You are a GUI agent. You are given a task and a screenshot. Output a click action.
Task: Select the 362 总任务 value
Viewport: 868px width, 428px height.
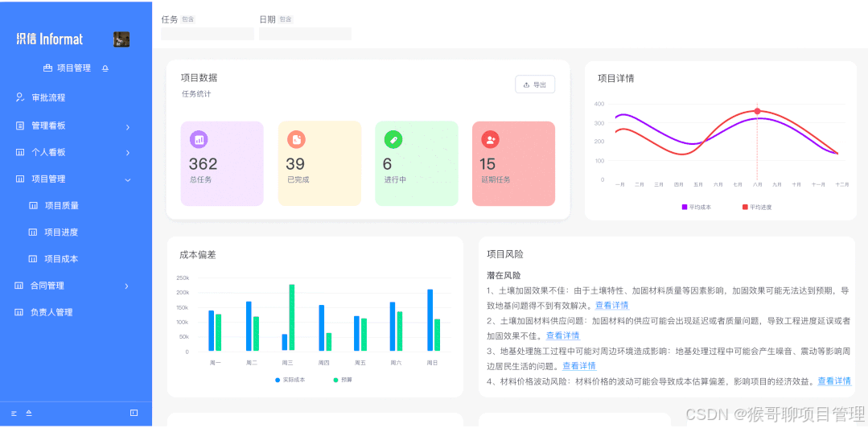tap(204, 164)
